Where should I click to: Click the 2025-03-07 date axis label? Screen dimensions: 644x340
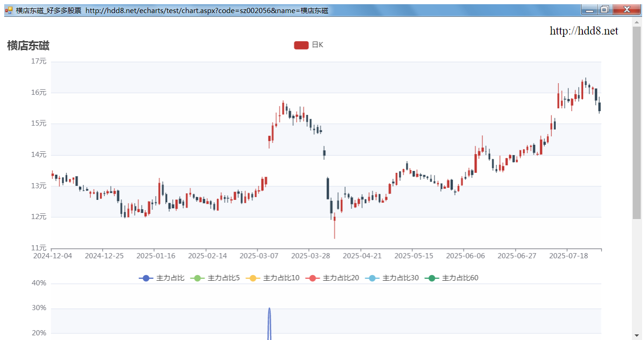click(x=259, y=256)
